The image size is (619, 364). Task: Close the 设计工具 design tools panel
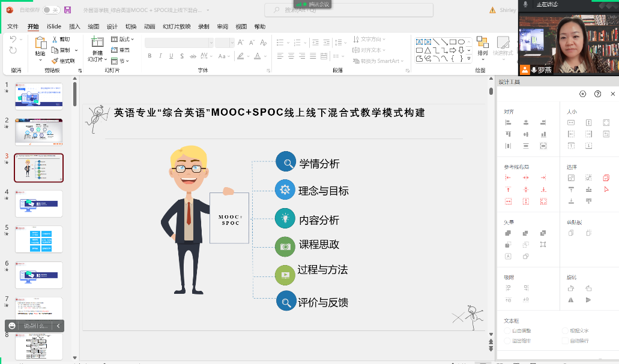tap(612, 94)
